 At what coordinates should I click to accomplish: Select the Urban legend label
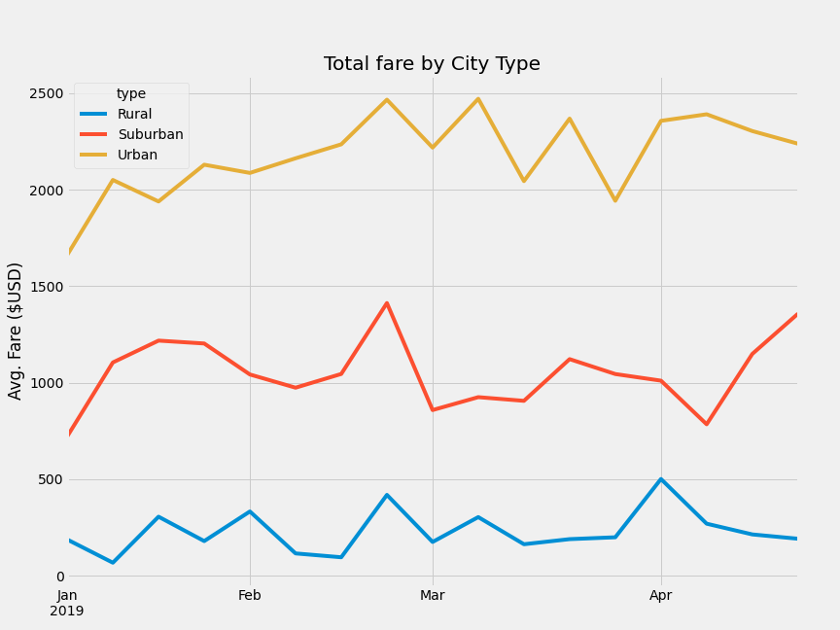[x=138, y=155]
